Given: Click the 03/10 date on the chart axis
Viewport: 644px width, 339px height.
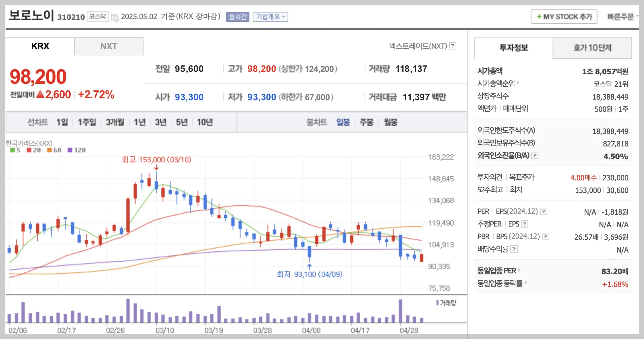Looking at the screenshot, I should 165,330.
